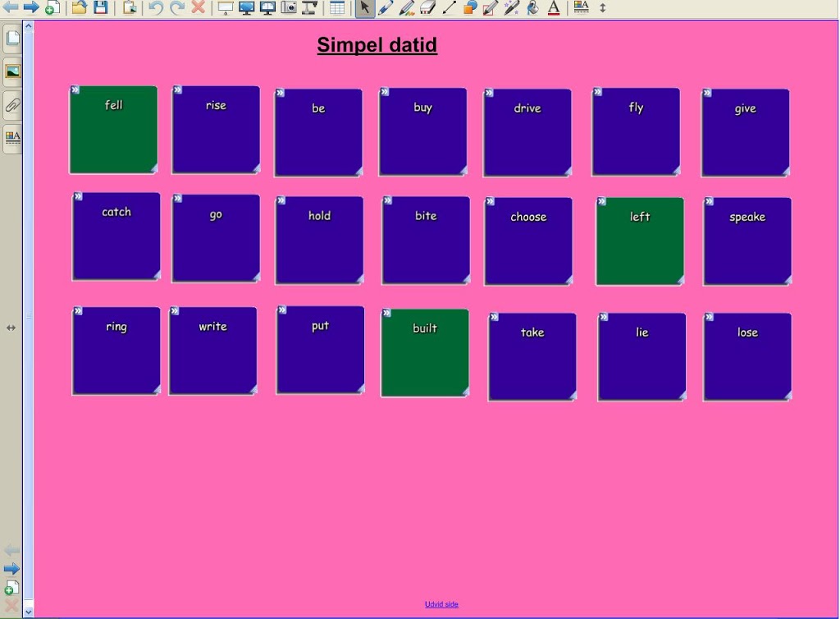Go to next page with bottom-left blue arrow

pyautogui.click(x=11, y=569)
